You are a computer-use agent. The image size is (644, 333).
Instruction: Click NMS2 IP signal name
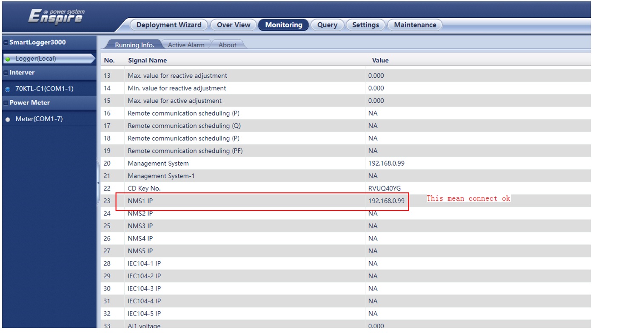[140, 213]
